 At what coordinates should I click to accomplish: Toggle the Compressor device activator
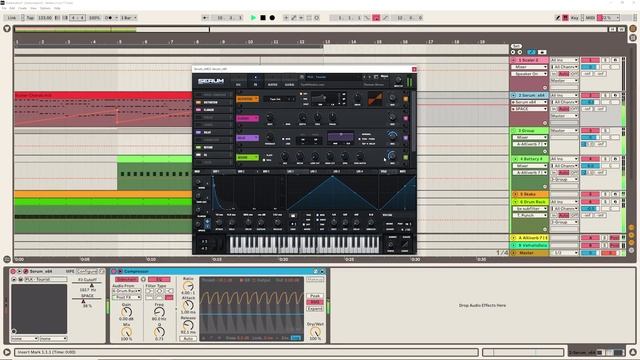point(114,271)
